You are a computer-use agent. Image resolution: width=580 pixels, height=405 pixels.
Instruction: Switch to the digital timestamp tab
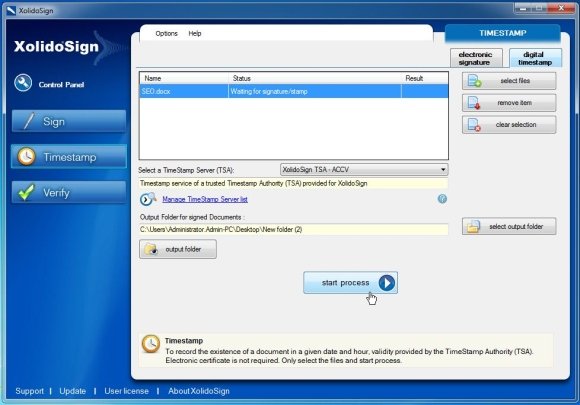535,58
